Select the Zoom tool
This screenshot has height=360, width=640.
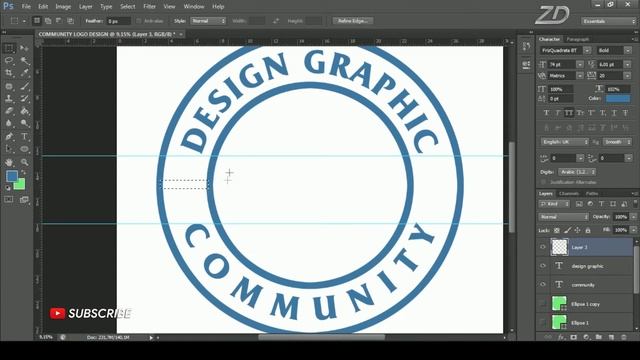click(24, 162)
